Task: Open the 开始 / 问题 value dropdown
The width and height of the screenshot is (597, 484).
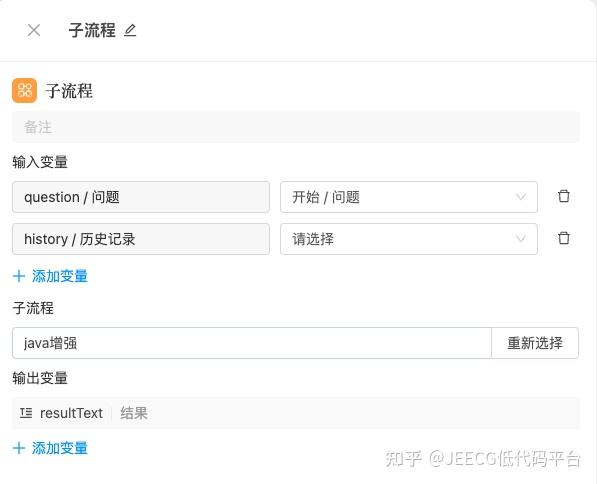Action: click(x=409, y=197)
